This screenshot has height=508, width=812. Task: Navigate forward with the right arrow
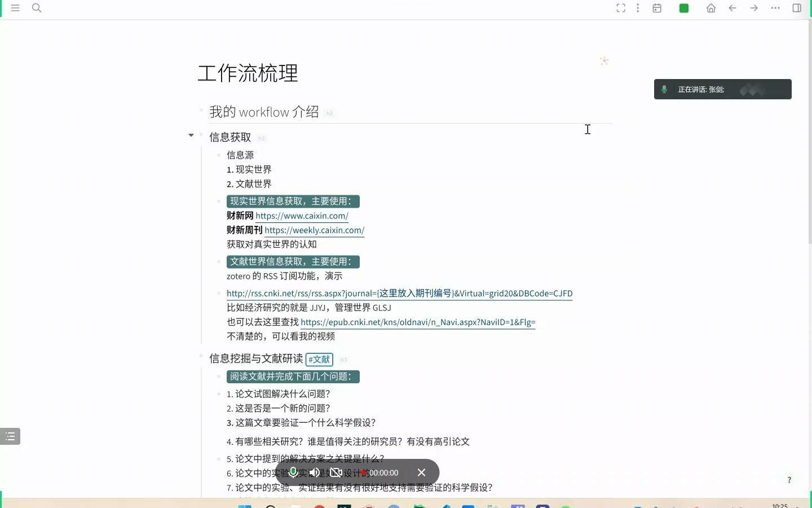click(x=754, y=8)
